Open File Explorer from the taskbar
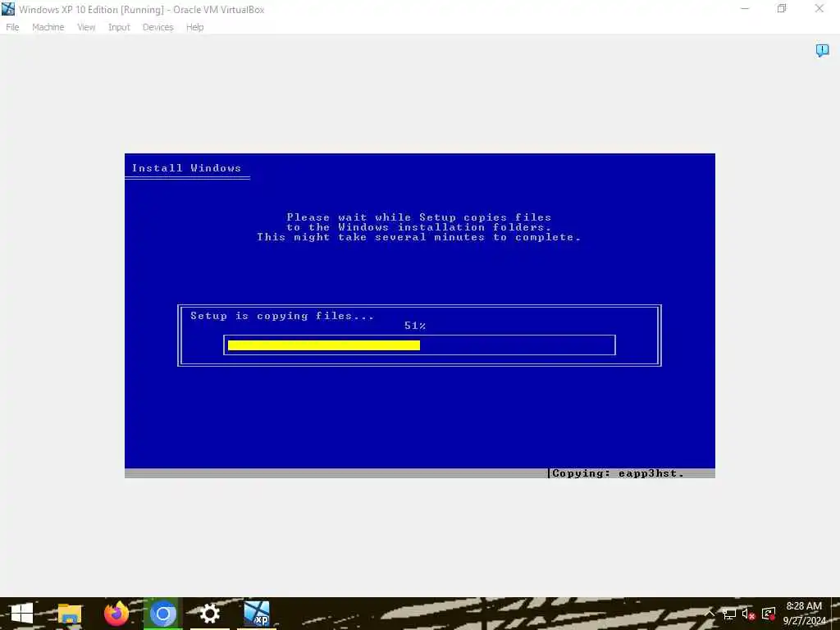 pos(70,614)
